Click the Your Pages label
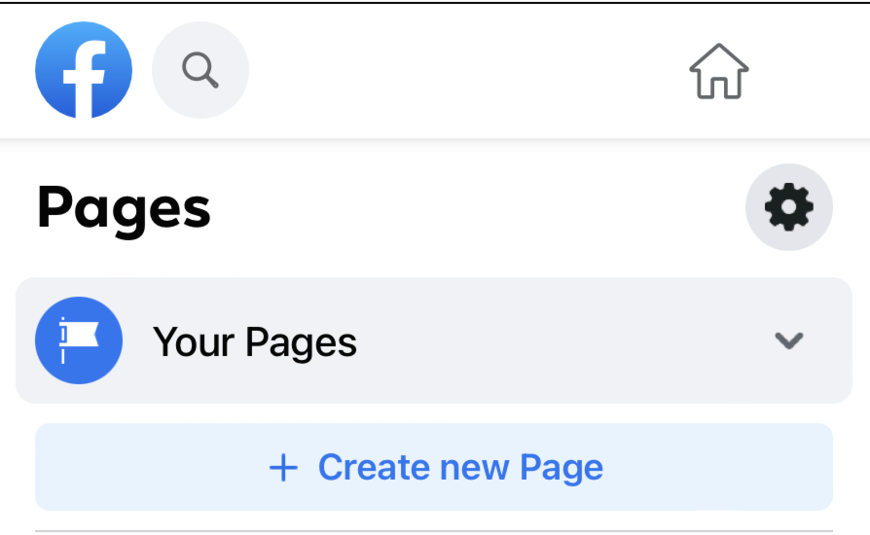 tap(255, 342)
